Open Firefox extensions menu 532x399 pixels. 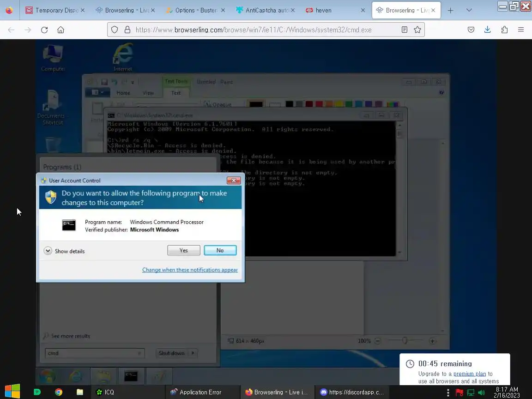504,30
